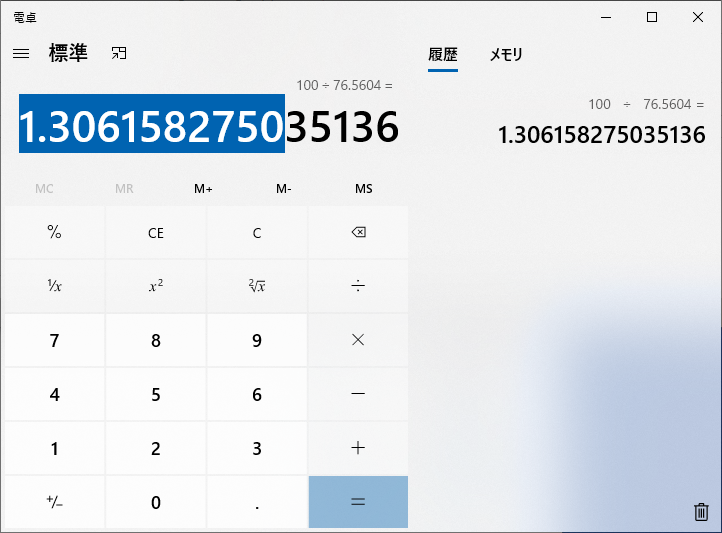The width and height of the screenshot is (722, 533).
Task: Click the digit 6 key
Action: (x=257, y=394)
